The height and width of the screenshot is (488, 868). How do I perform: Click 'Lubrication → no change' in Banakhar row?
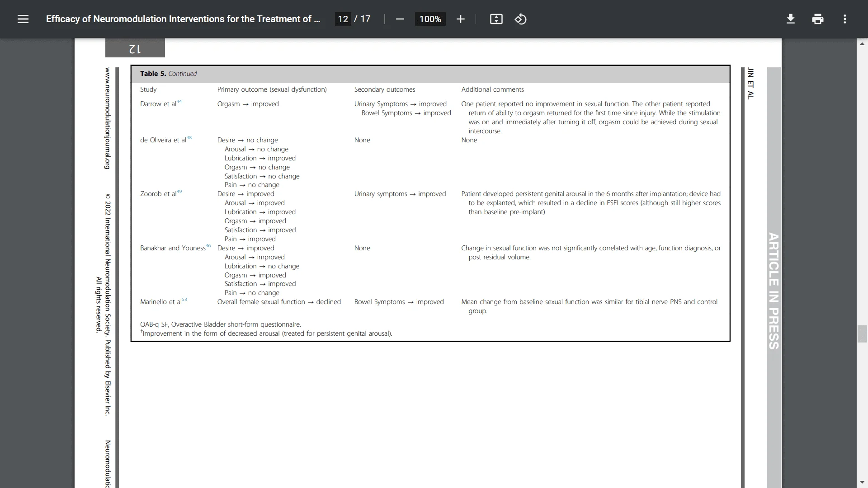pyautogui.click(x=262, y=266)
